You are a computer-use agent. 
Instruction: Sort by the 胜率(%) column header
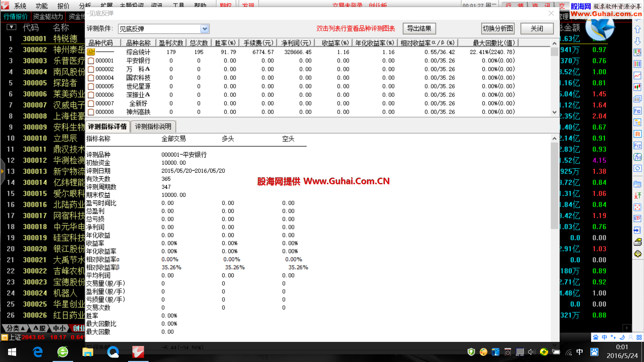coord(225,43)
